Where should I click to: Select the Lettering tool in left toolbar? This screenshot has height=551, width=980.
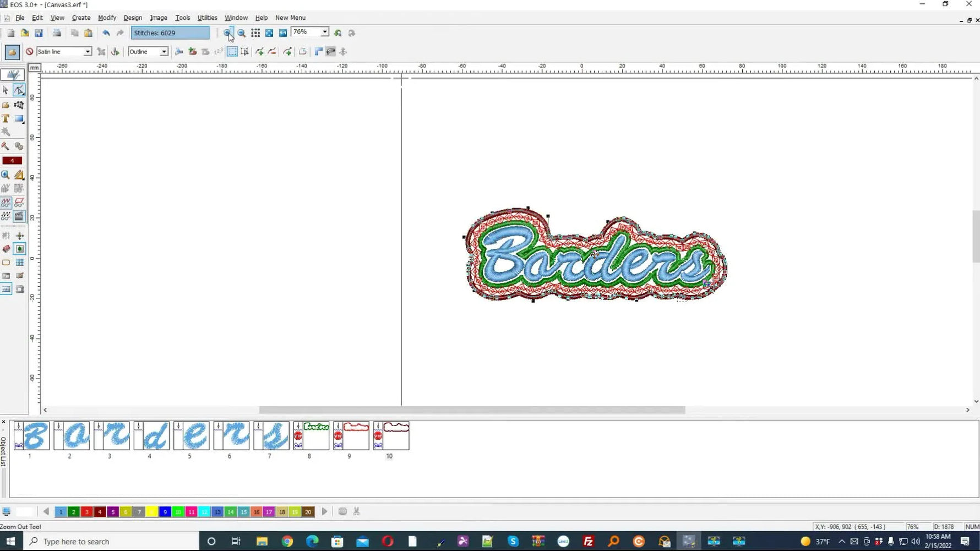[6, 118]
